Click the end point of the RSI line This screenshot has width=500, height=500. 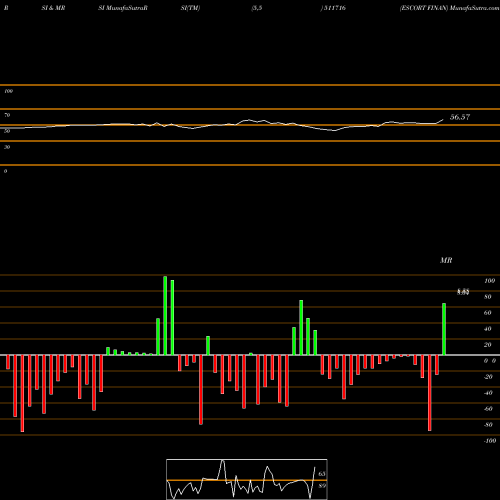443,119
